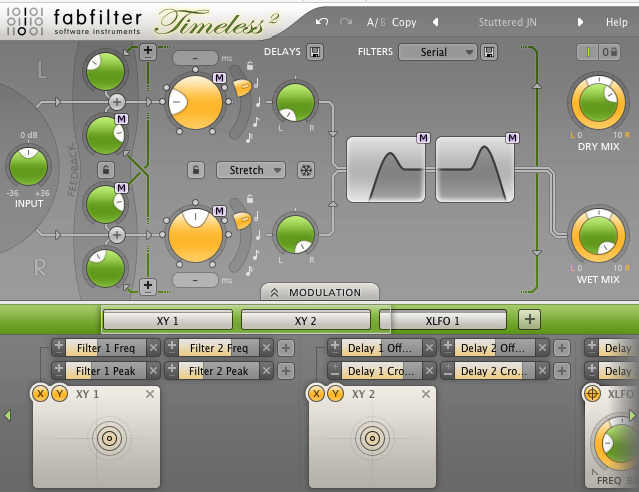Image resolution: width=639 pixels, height=492 pixels.
Task: Click the Undo arrow icon
Action: [x=322, y=22]
